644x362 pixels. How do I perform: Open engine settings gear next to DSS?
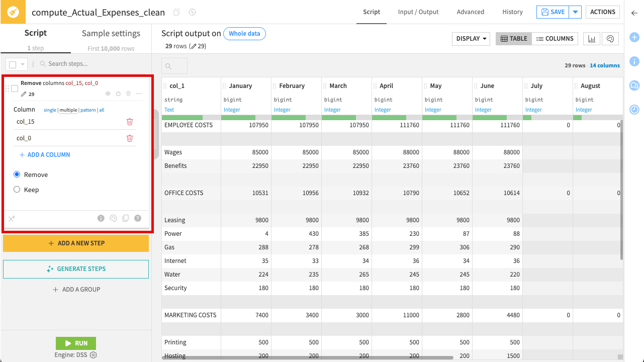click(93, 355)
